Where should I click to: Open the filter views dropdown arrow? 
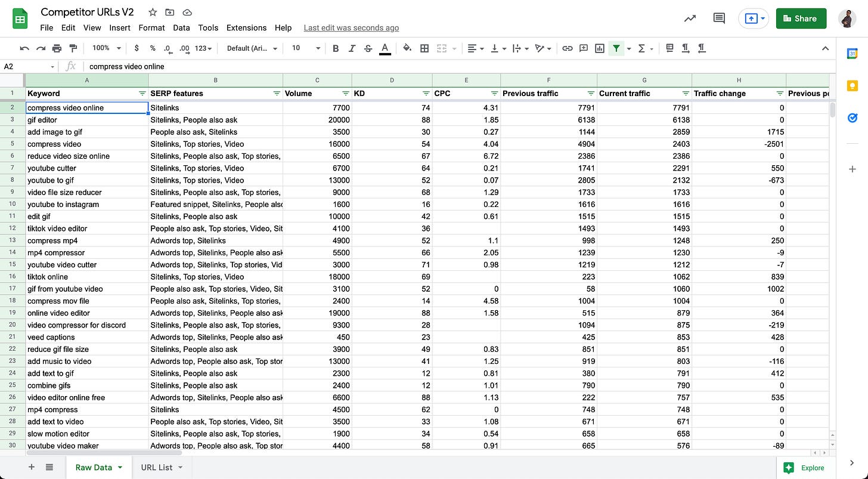click(628, 49)
